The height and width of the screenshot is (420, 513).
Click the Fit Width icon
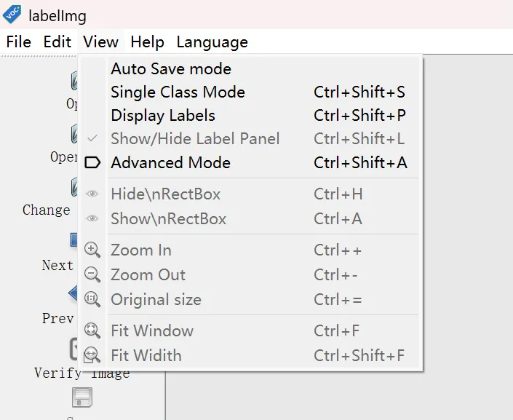click(92, 356)
